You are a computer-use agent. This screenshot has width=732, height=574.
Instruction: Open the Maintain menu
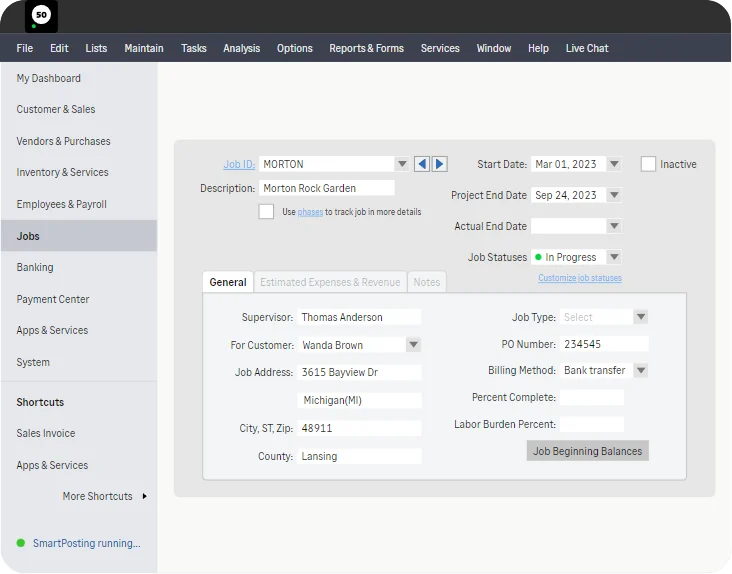[144, 48]
